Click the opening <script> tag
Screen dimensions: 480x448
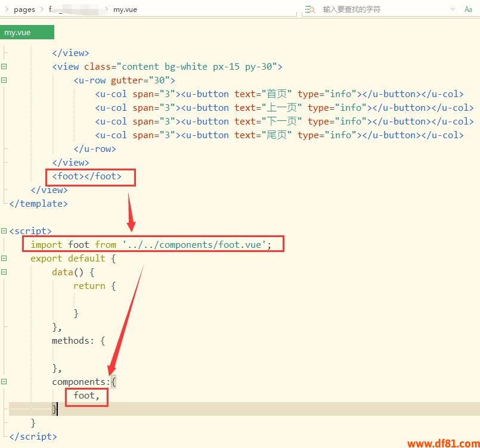pyautogui.click(x=30, y=231)
